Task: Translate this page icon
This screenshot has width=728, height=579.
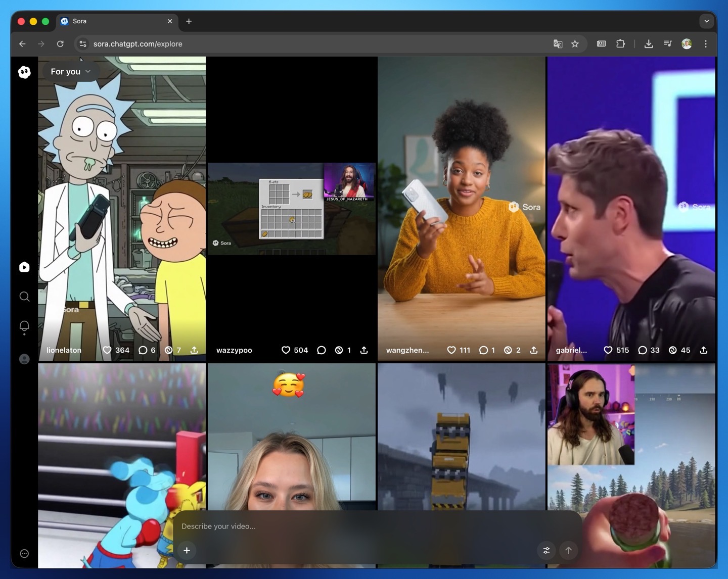Action: (558, 44)
